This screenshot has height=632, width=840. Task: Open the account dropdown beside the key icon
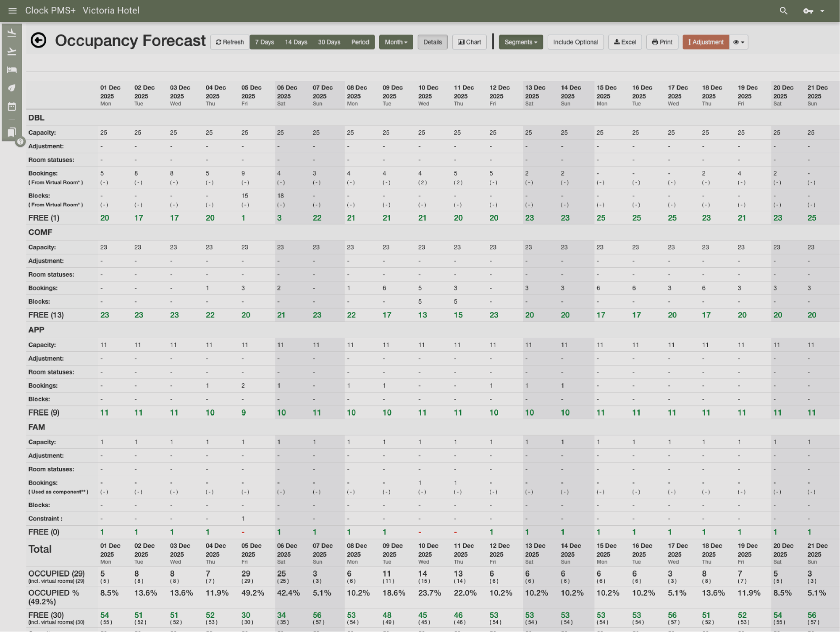point(822,11)
